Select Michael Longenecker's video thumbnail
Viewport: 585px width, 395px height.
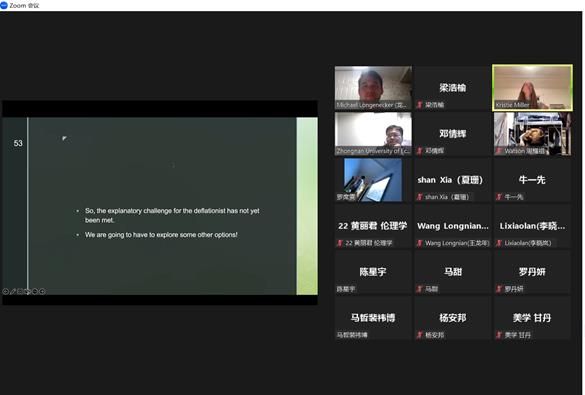pos(373,88)
